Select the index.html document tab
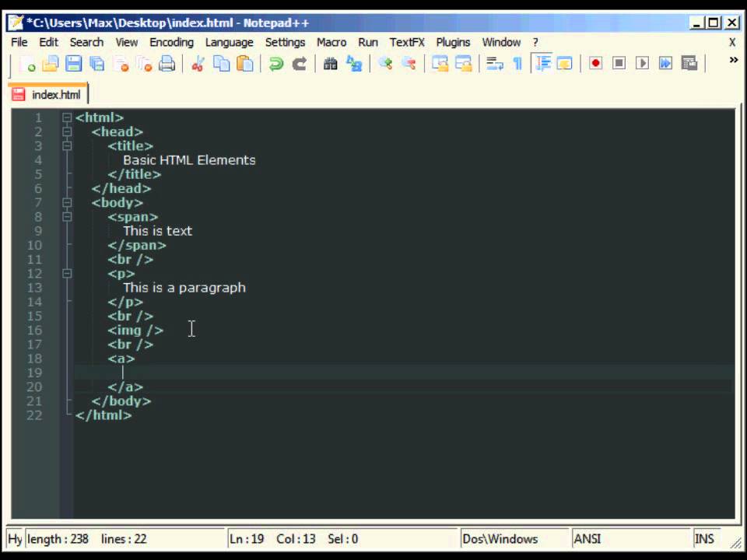This screenshot has width=747, height=560. [x=47, y=94]
